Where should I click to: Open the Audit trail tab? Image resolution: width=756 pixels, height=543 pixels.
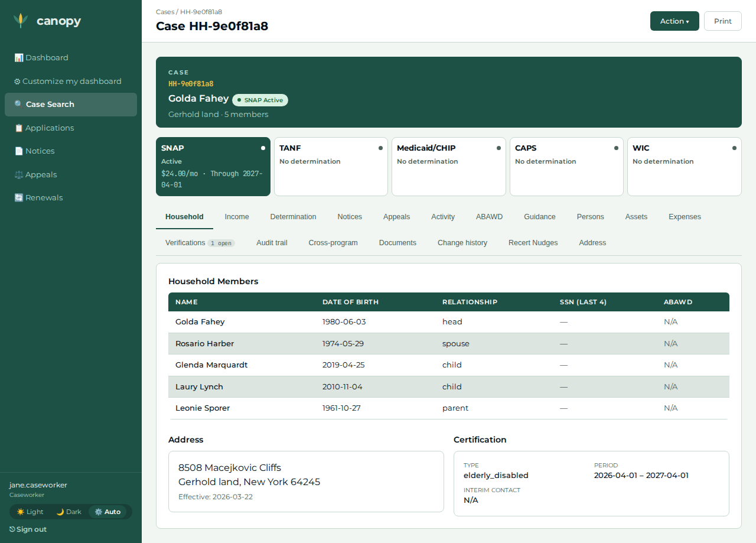pos(272,243)
